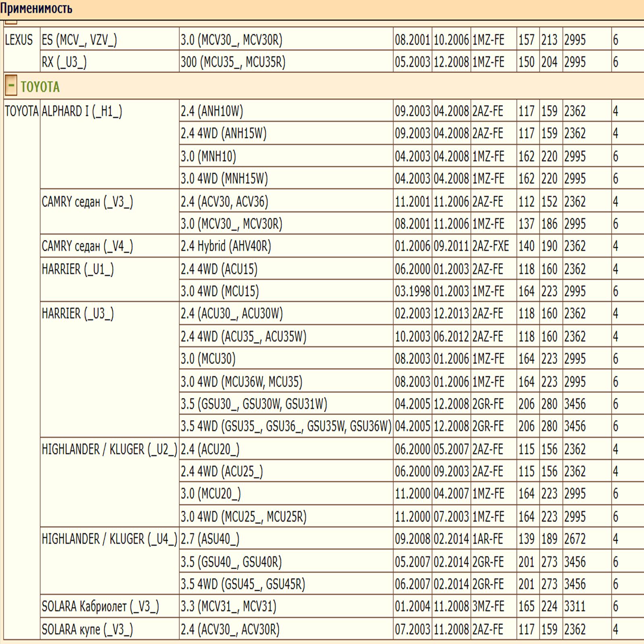Select the LEXUS brand cell
The image size is (644, 644).
[x=19, y=40]
